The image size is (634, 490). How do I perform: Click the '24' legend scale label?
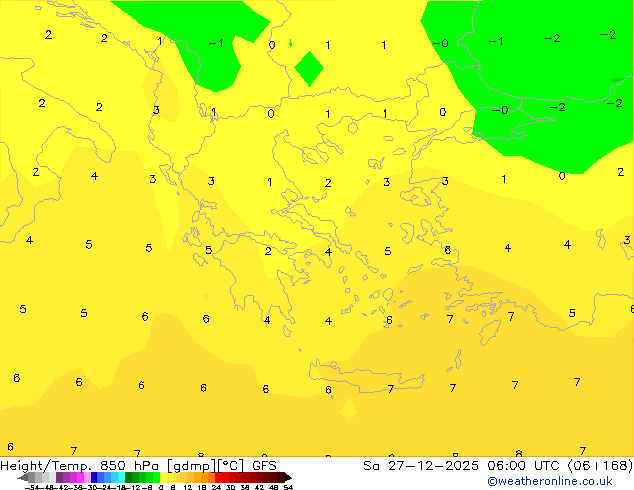216,487
